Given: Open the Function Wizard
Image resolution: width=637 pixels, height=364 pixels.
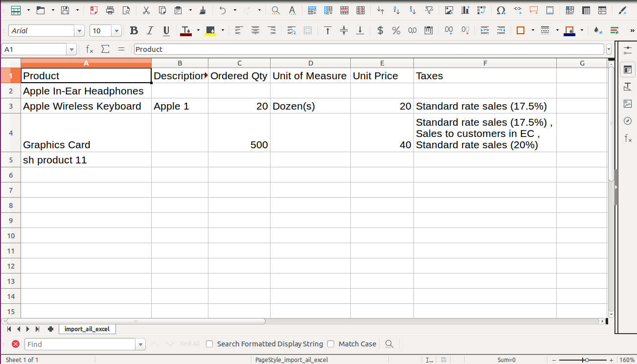Looking at the screenshot, I should coord(90,49).
